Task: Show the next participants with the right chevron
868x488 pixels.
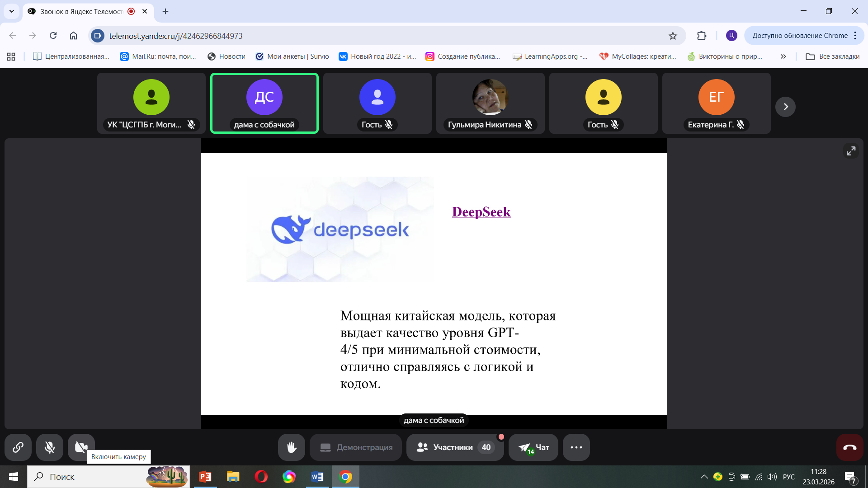Action: [785, 107]
